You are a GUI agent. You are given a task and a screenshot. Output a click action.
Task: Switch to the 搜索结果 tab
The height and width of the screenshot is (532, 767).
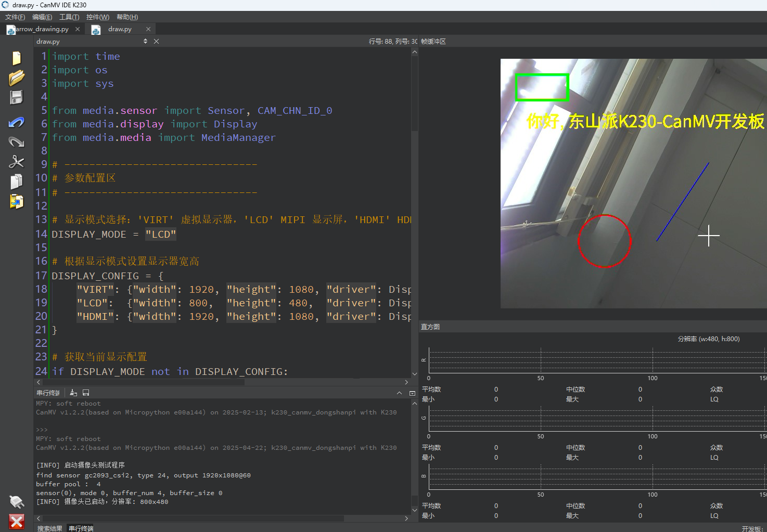pyautogui.click(x=50, y=528)
